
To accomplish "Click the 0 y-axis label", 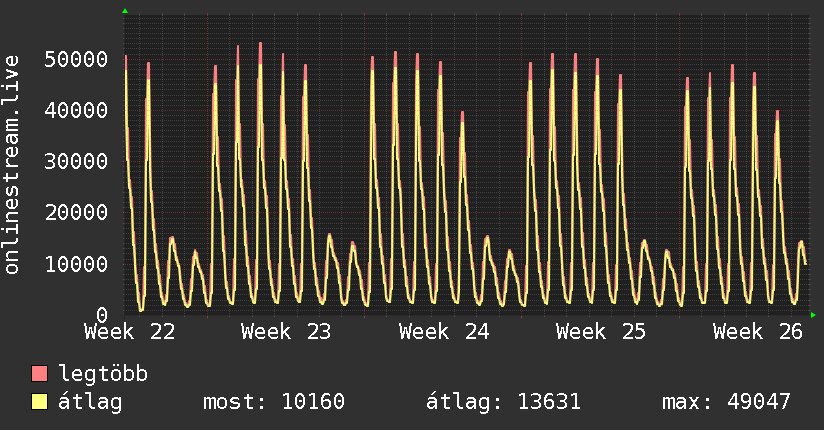I will point(102,315).
